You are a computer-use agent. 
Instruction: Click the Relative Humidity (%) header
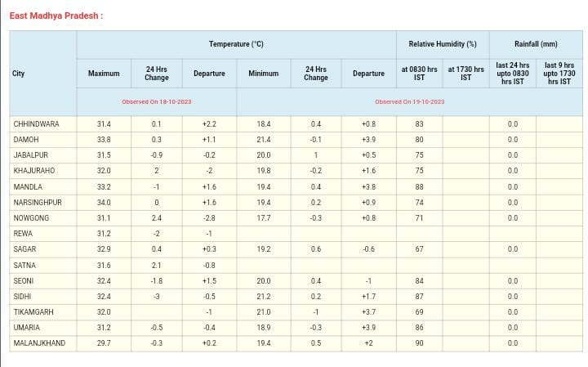point(443,44)
